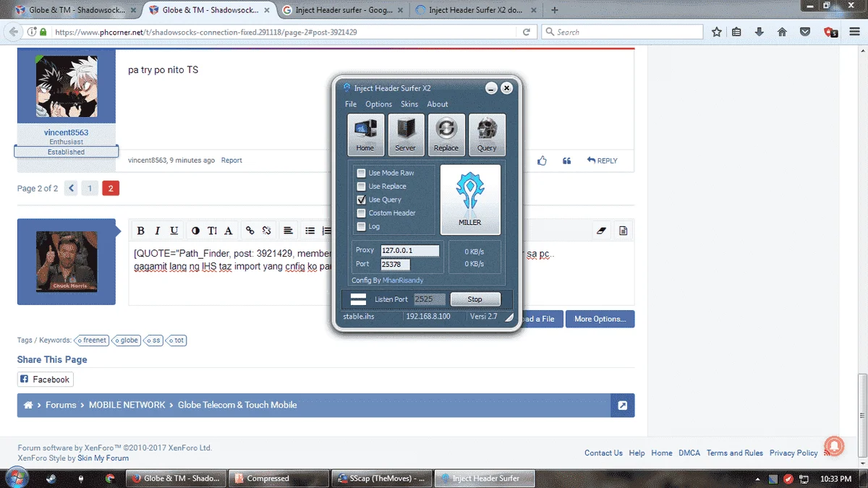Click the globe tag
The width and height of the screenshot is (868, 488).
point(127,340)
